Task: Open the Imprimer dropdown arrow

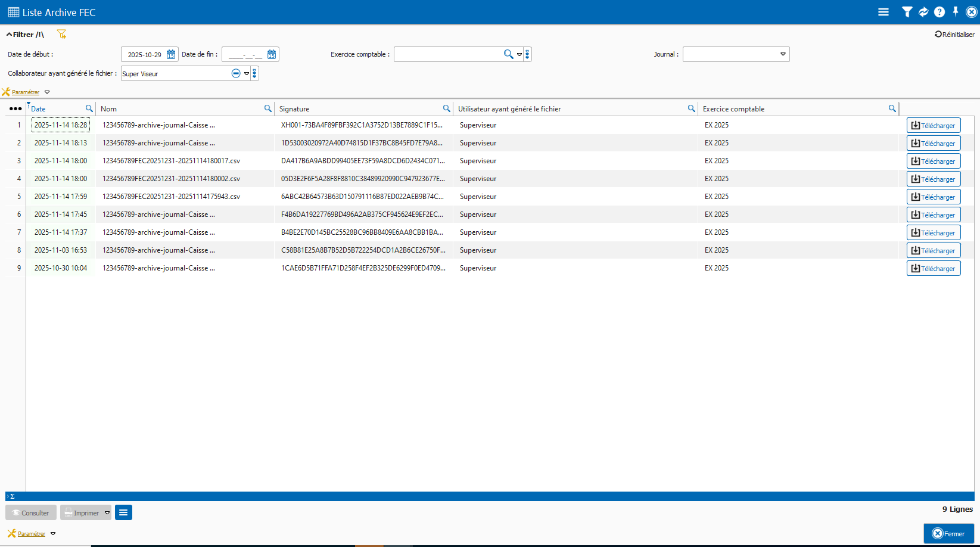Action: tap(107, 512)
